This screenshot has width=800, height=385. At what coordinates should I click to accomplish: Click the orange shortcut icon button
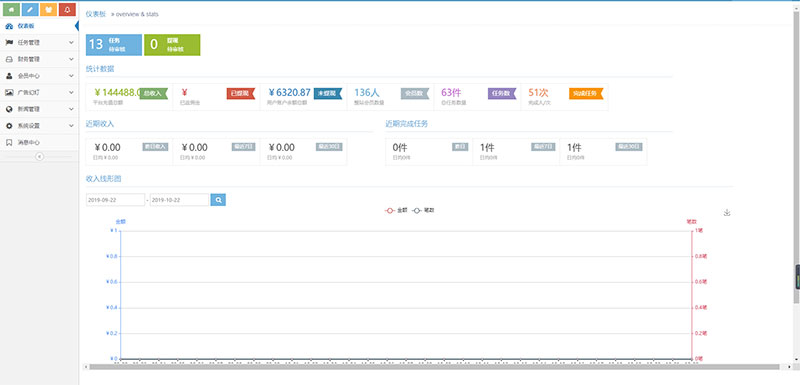click(48, 9)
